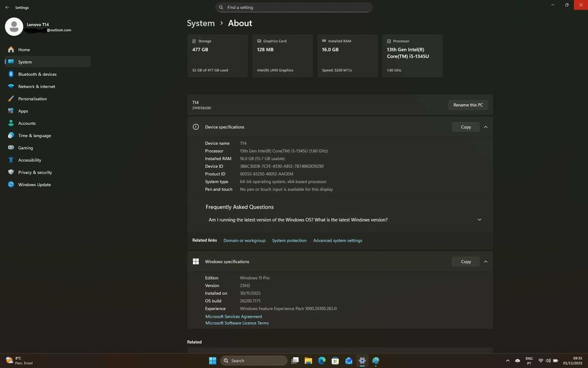The width and height of the screenshot is (588, 368).
Task: Copy the Device specifications
Action: [466, 127]
